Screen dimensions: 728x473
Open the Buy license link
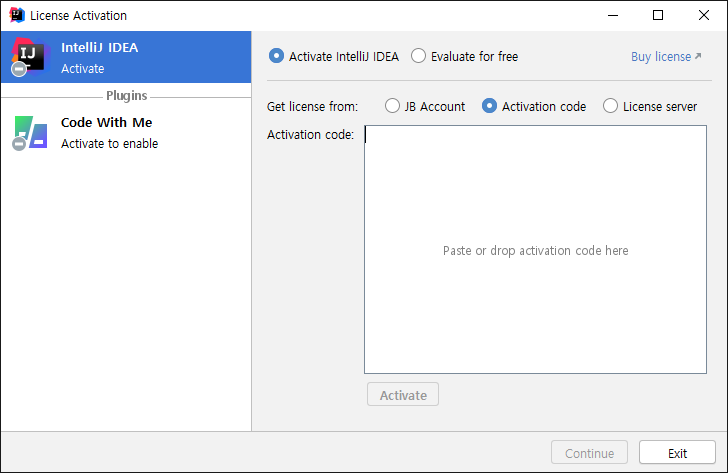tap(666, 57)
